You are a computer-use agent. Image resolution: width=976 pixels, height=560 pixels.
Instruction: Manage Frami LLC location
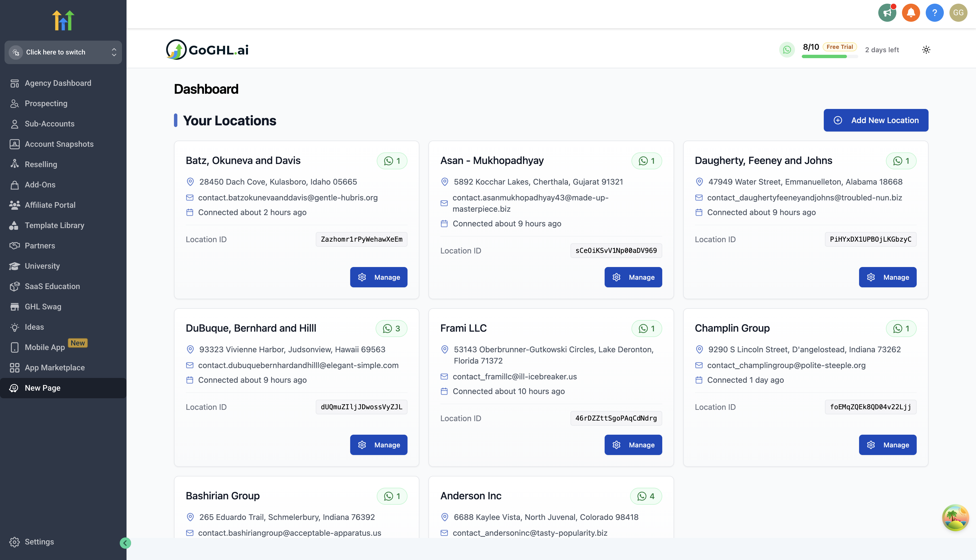coord(633,445)
